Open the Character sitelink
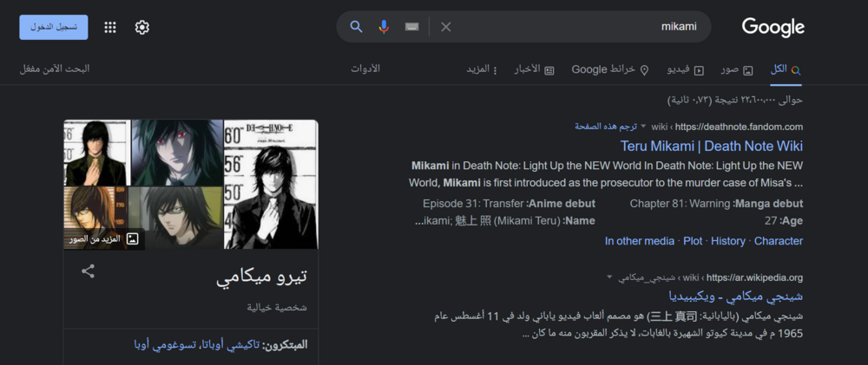This screenshot has height=365, width=868. pos(779,240)
